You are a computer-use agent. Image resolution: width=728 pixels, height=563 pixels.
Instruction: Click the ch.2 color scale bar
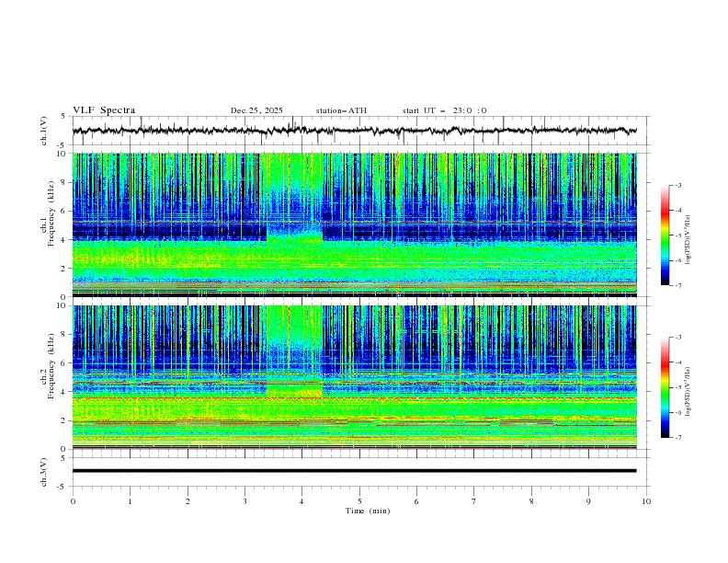point(665,387)
